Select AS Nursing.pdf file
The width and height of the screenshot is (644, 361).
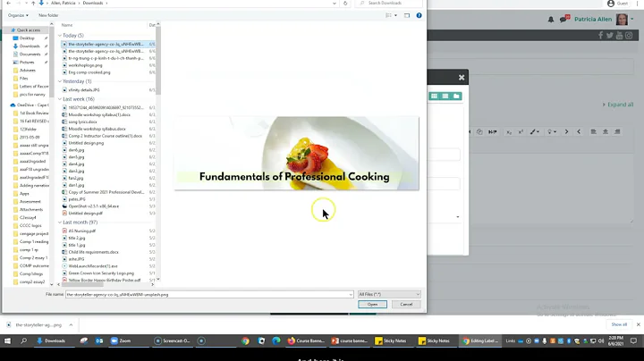tap(81, 231)
